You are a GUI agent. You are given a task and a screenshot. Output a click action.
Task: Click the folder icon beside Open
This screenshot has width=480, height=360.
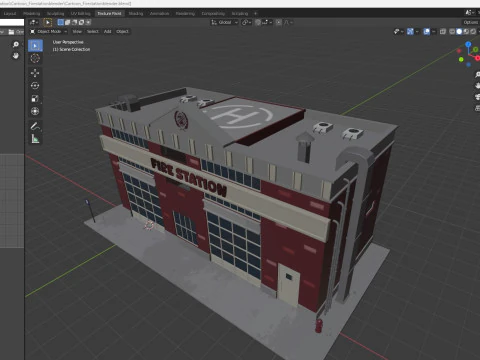coord(11,32)
